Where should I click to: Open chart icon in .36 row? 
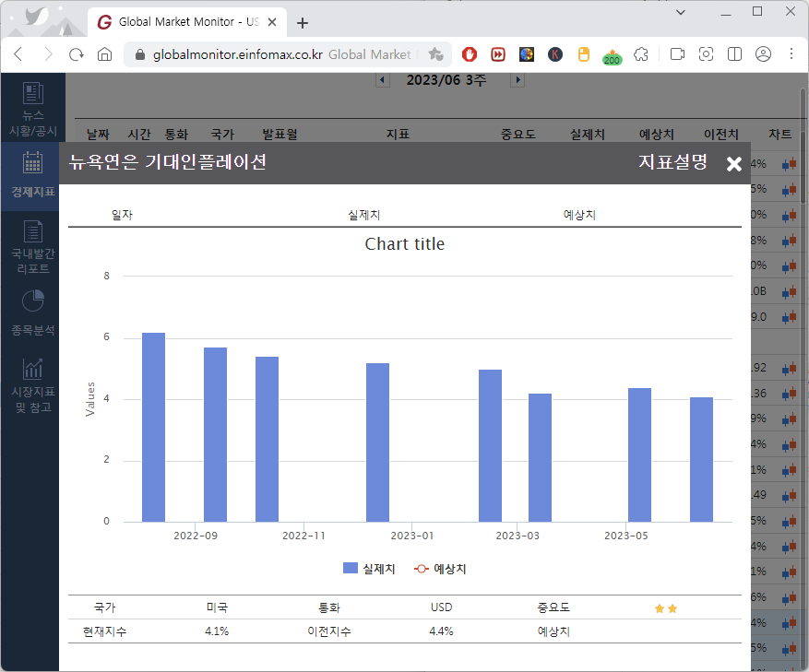click(x=789, y=394)
